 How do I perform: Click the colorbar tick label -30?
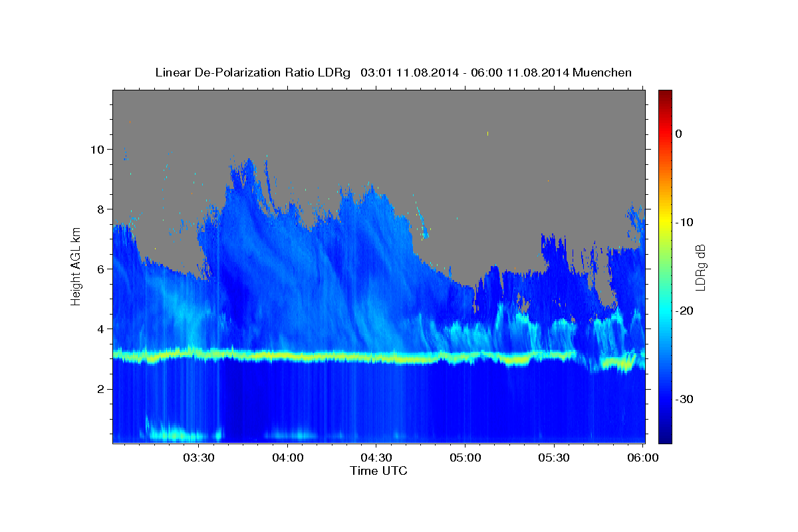pos(684,399)
